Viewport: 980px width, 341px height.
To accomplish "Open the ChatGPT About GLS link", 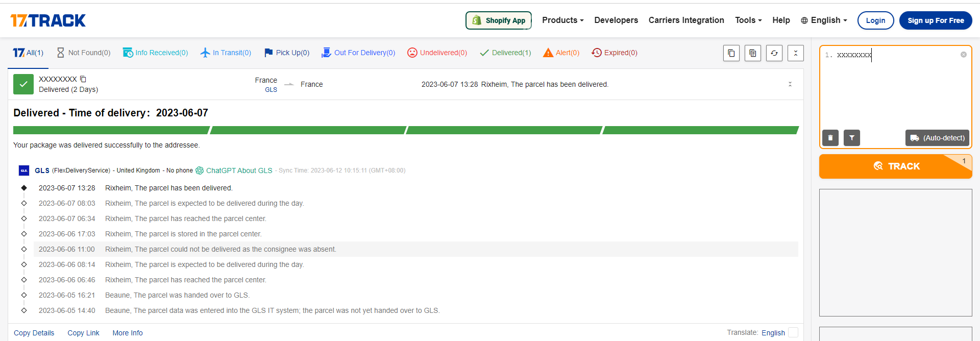I will click(x=239, y=170).
